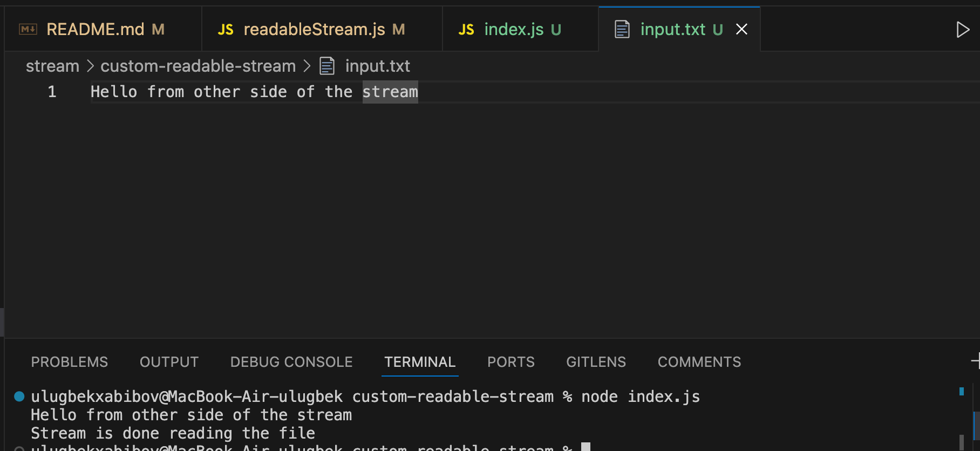Open the index.js editor tab

[x=520, y=29]
